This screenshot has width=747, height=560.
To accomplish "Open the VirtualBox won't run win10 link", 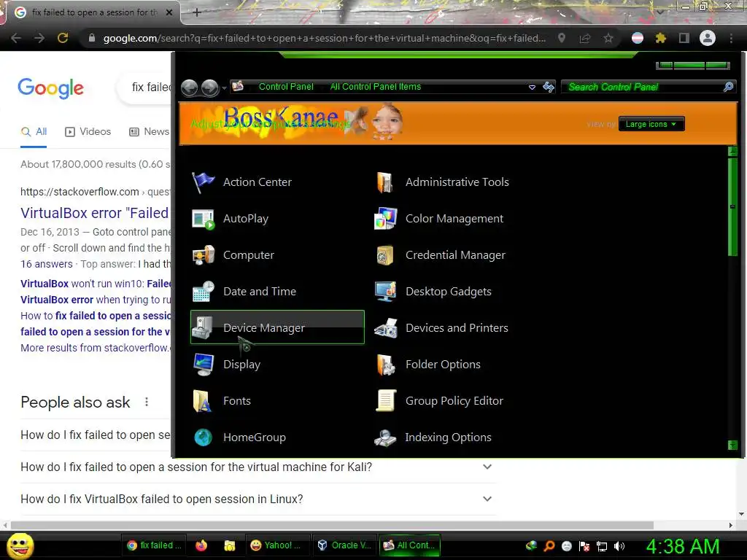I will click(x=96, y=284).
